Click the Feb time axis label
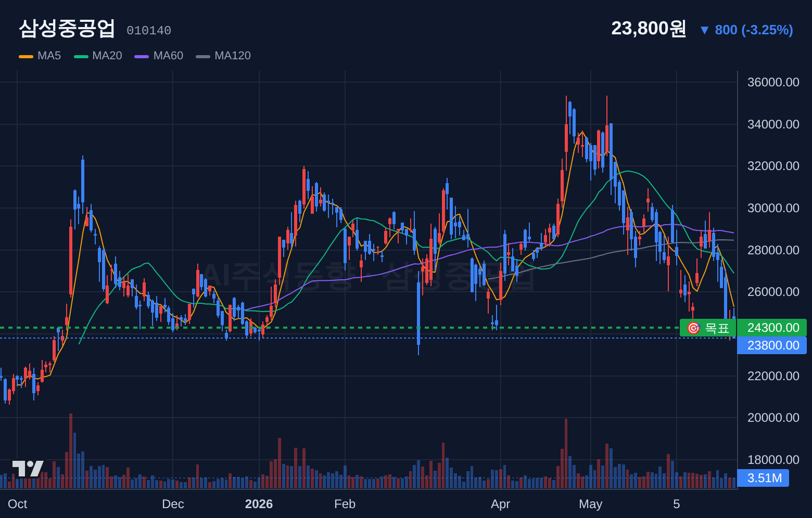Image resolution: width=812 pixels, height=518 pixels. point(345,504)
